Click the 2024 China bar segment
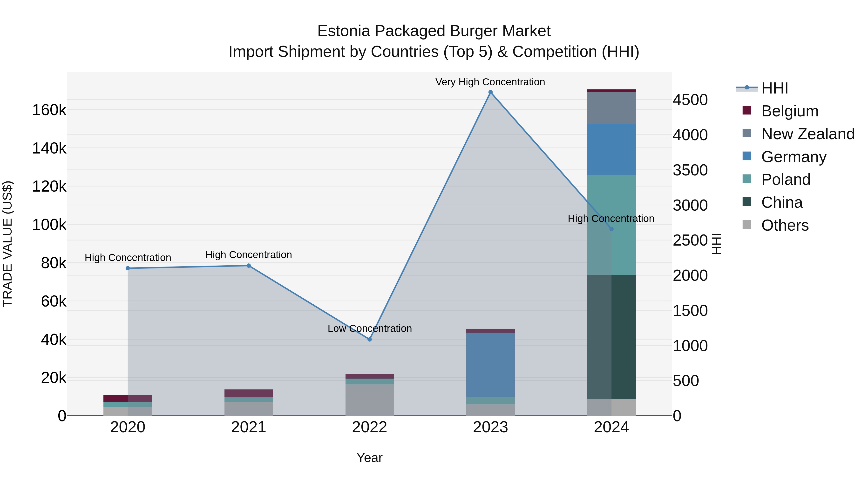The height and width of the screenshot is (488, 868). [x=611, y=337]
